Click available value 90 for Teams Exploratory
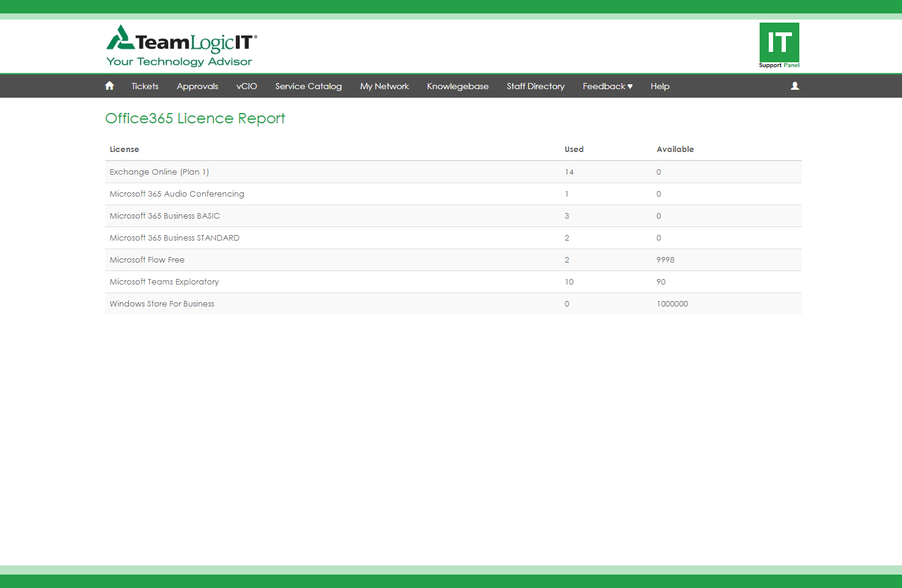Viewport: 902px width, 588px height. pyautogui.click(x=661, y=282)
